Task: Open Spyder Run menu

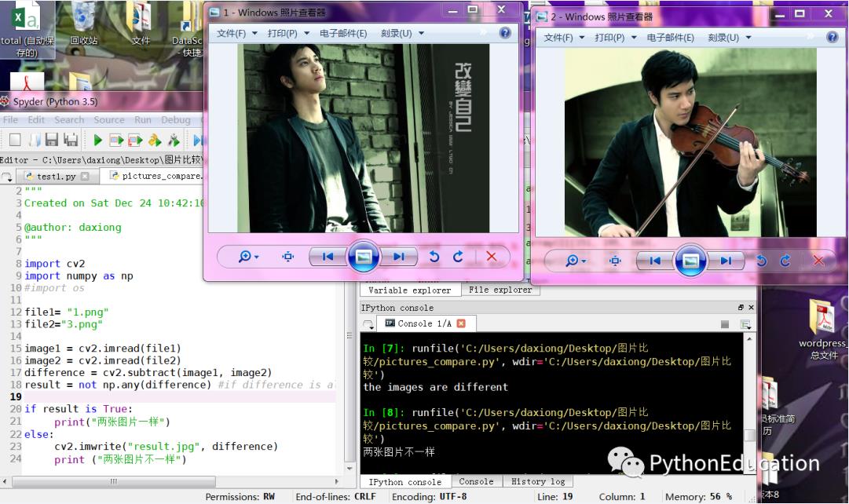Action: click(x=143, y=119)
